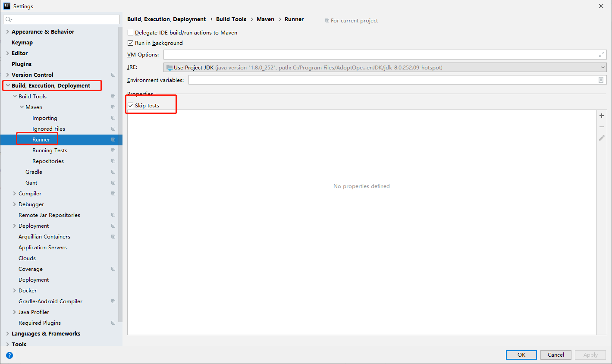Expand the Version Control section arrow

(x=8, y=75)
